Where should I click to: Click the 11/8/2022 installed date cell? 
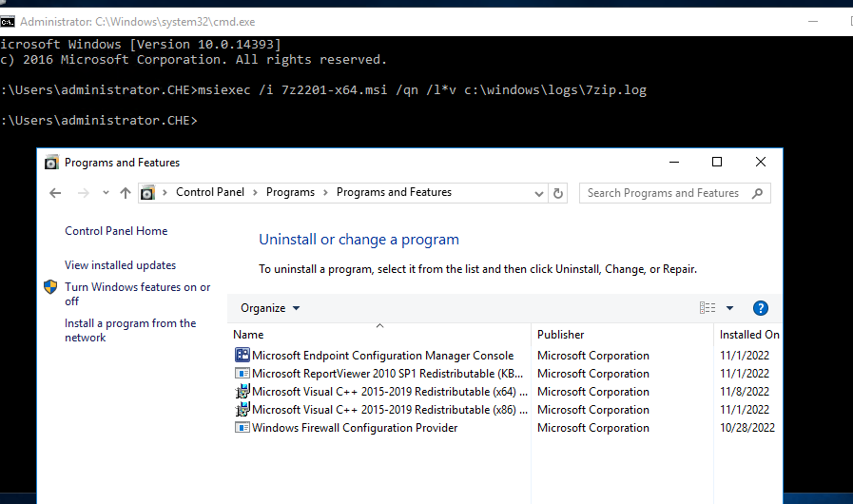[745, 392]
